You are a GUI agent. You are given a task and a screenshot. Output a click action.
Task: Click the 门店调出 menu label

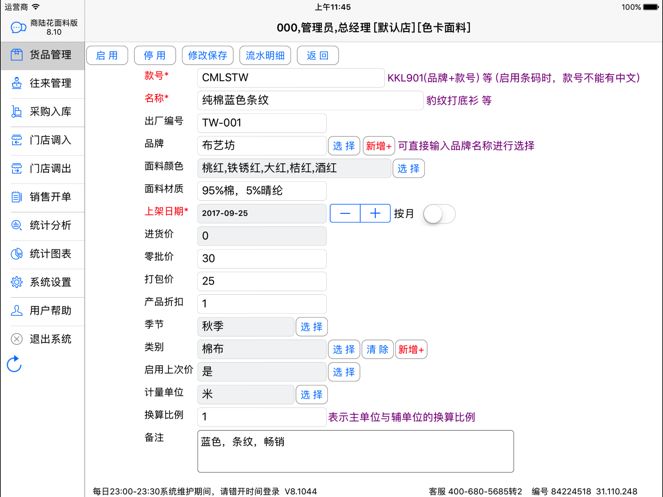pos(50,168)
